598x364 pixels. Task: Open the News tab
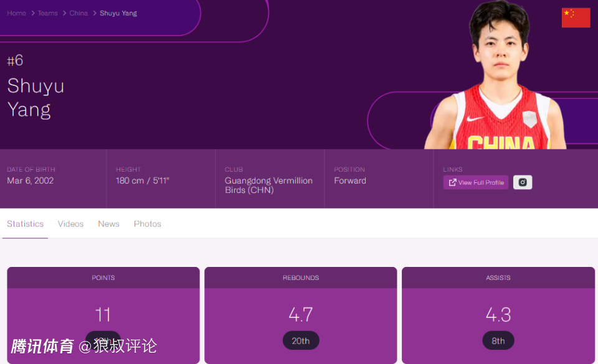coord(108,224)
